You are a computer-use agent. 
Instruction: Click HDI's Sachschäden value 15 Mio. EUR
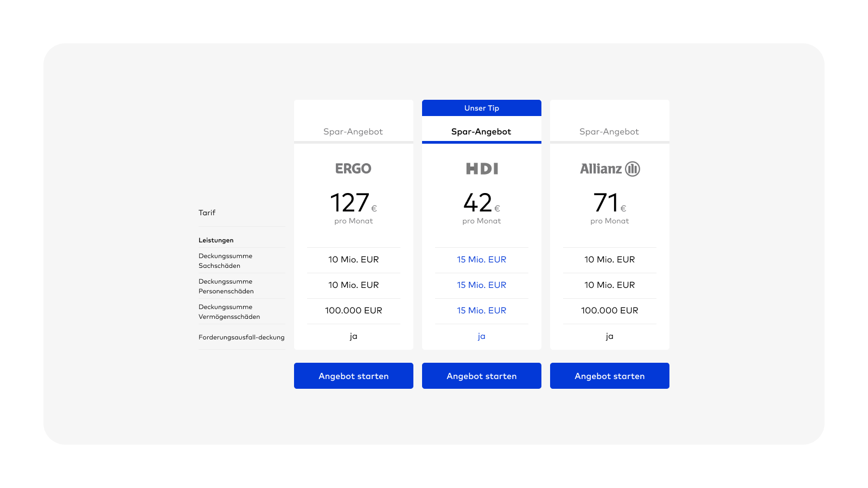[482, 260]
